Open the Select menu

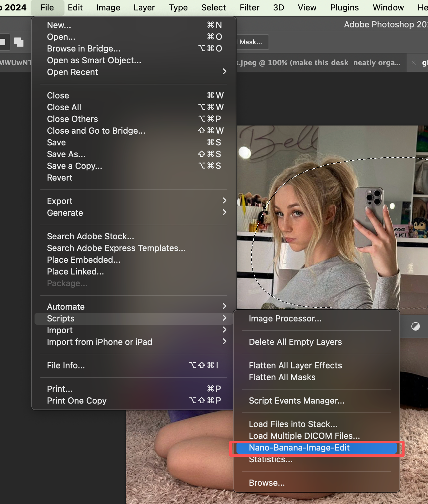tap(213, 7)
